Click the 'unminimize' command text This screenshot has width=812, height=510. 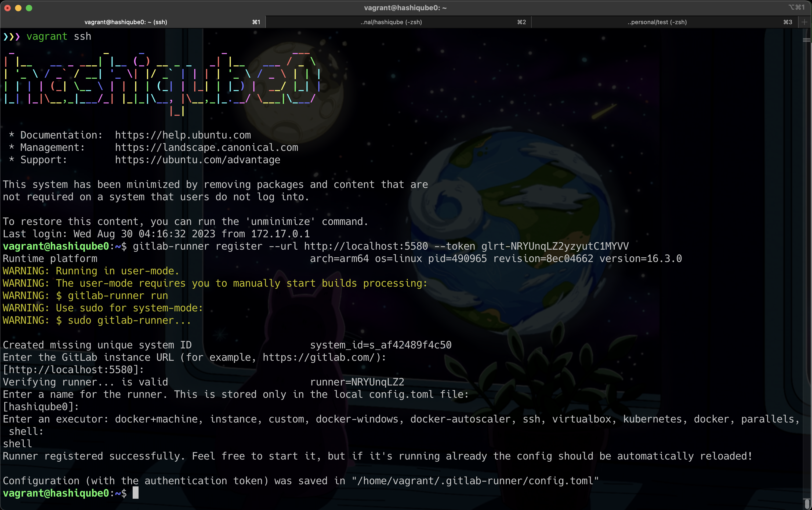281,221
